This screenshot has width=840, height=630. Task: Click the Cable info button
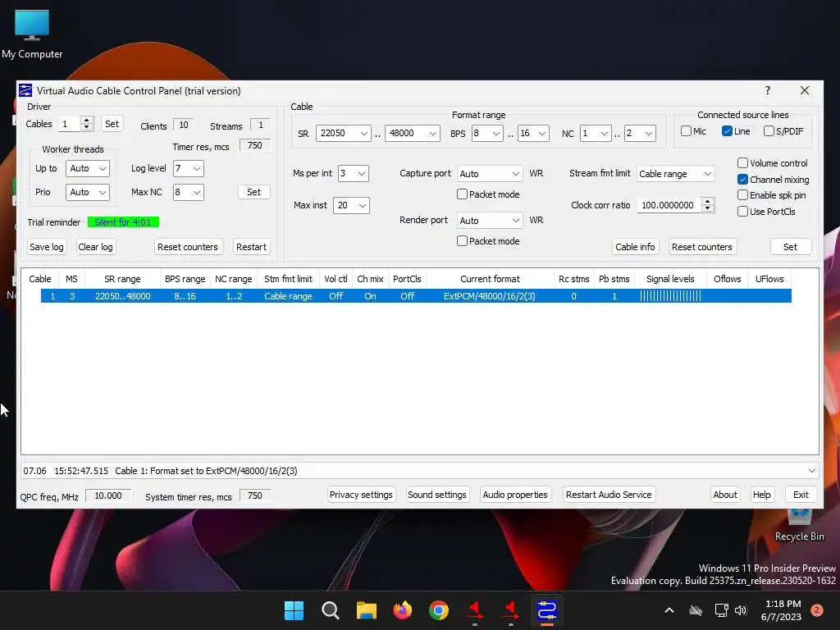point(635,247)
